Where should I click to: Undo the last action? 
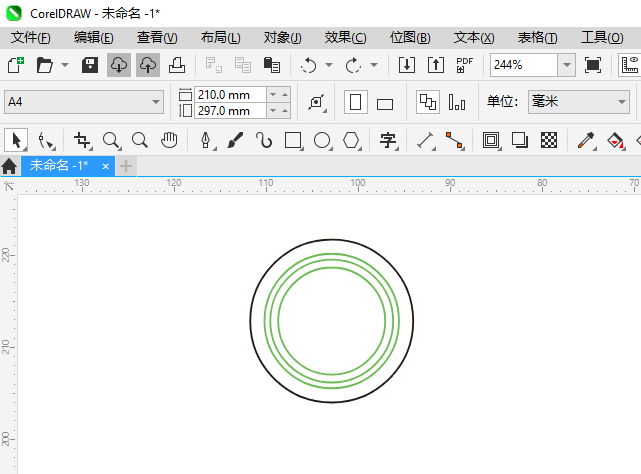[x=309, y=65]
